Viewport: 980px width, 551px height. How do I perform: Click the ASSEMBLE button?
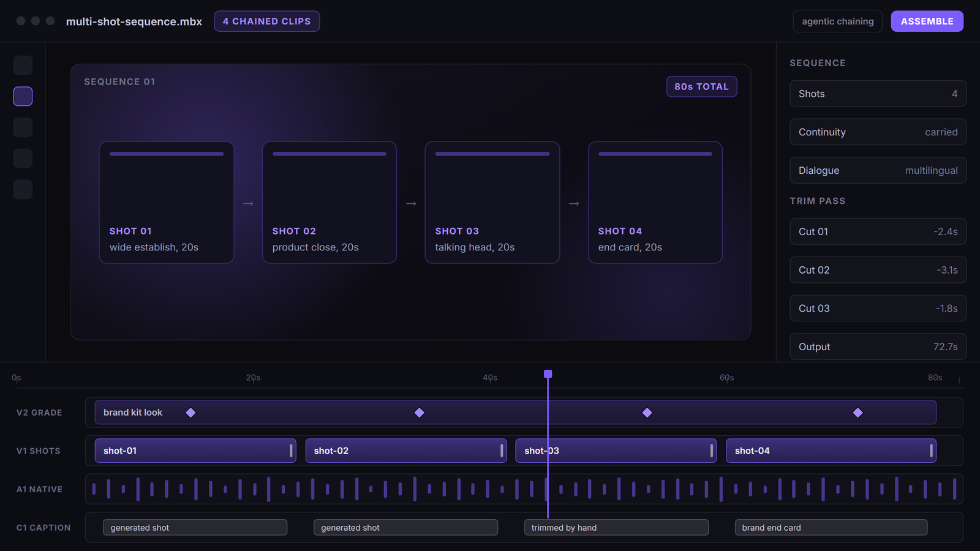pyautogui.click(x=927, y=21)
